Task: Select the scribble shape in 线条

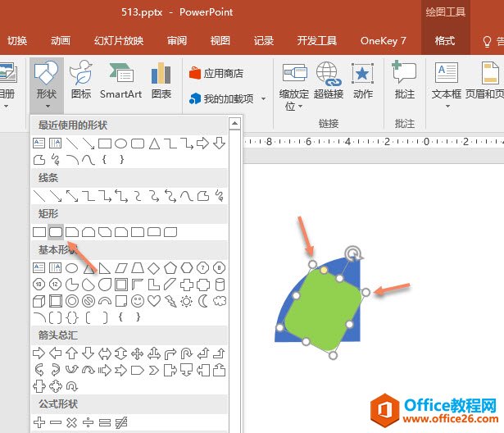Action: [219, 196]
